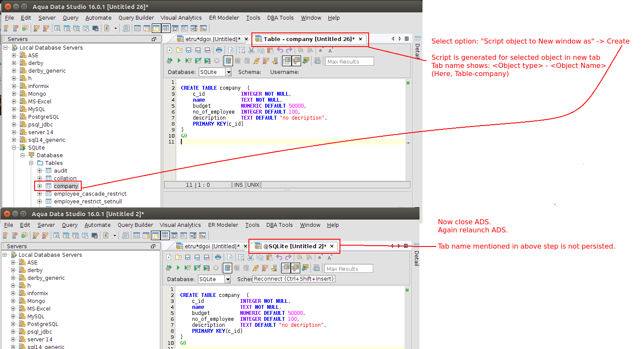The height and width of the screenshot is (349, 644).
Task: Restore Servers panel button in top window
Action: point(154,39)
